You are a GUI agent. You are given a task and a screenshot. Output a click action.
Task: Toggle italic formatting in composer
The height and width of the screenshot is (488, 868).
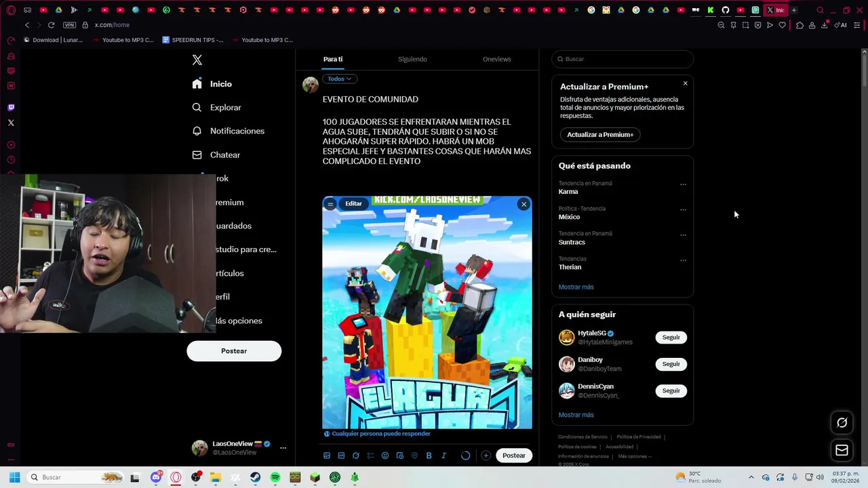pyautogui.click(x=443, y=455)
